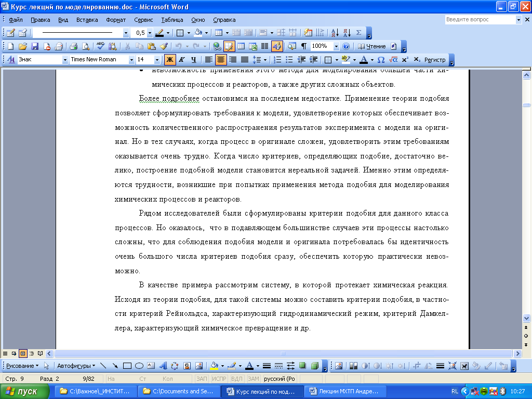Screen dimensions: 532x399
Task: Open the 100% zoom dropdown
Action: point(336,46)
